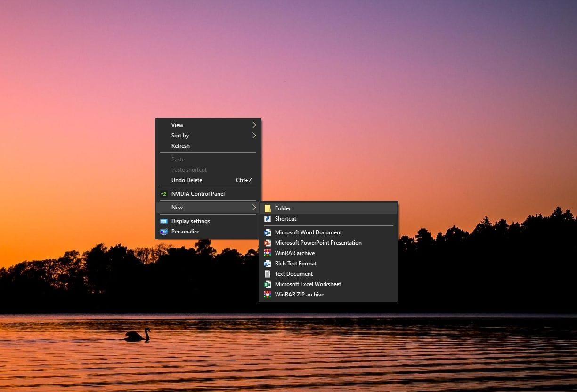The height and width of the screenshot is (392, 577).
Task: Select the Text Document icon
Action: (x=268, y=273)
